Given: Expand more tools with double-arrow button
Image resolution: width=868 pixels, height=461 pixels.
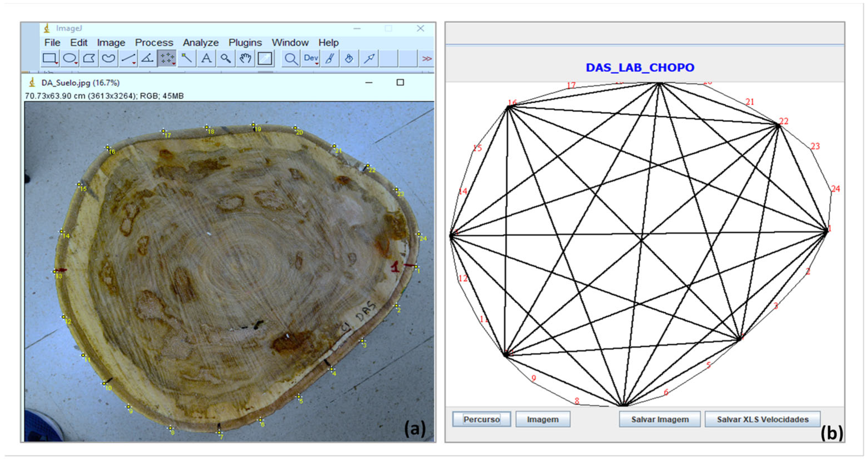Looking at the screenshot, I should pos(426,59).
